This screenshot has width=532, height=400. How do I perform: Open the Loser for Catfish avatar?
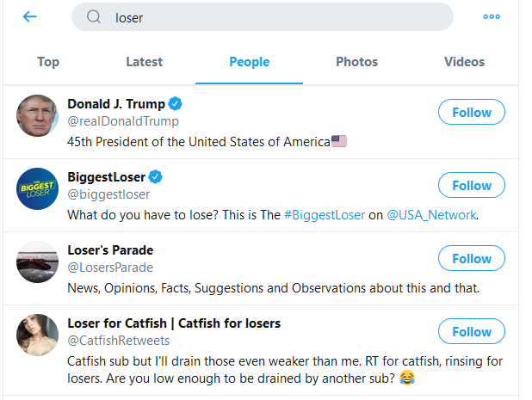37,335
